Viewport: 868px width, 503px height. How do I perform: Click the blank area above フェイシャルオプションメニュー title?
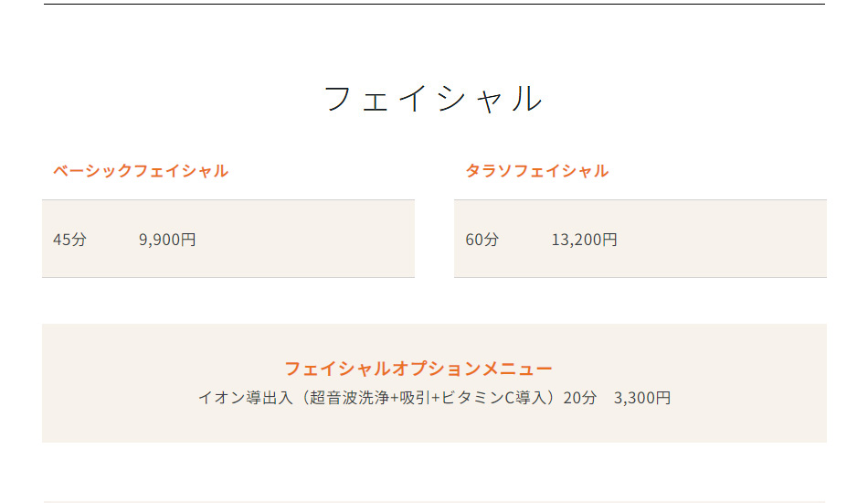434,341
